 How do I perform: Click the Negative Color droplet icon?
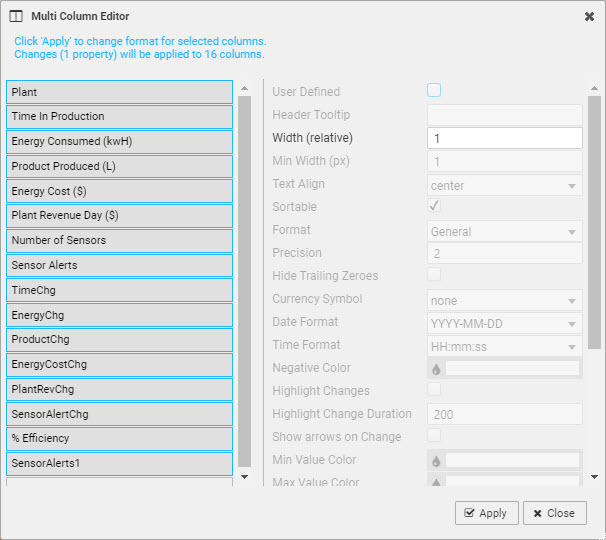pos(436,369)
